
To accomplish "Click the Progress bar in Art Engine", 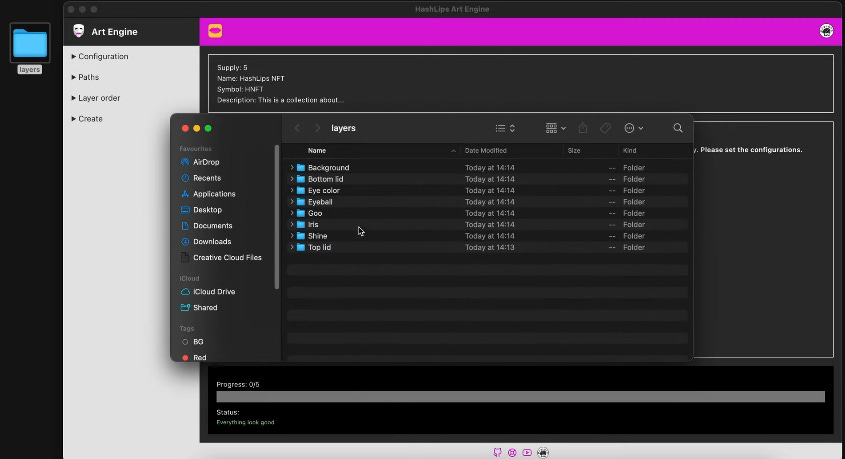I will pos(521,397).
